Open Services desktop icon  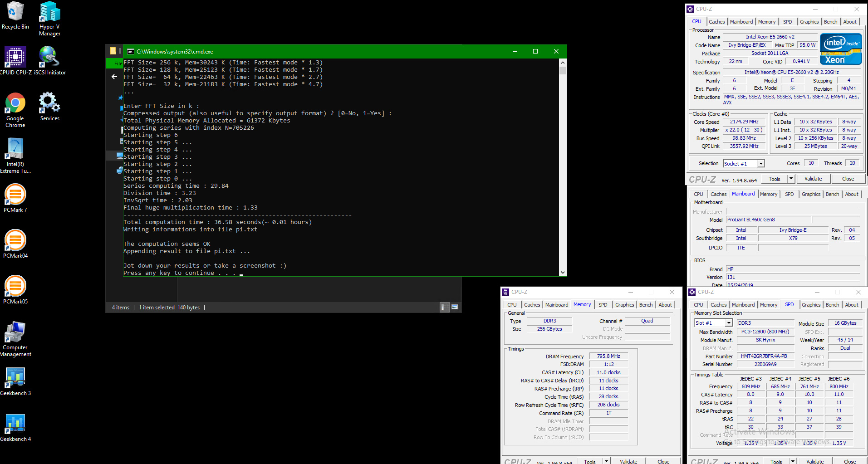[x=50, y=107]
